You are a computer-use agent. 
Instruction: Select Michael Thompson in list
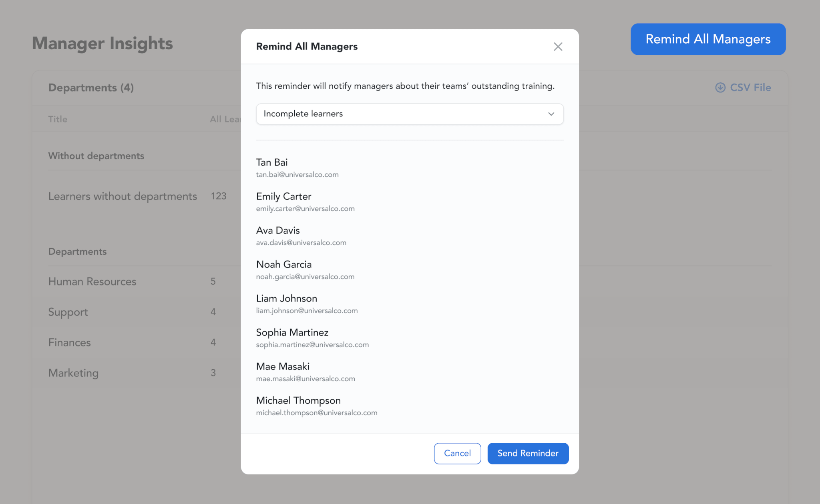click(x=298, y=400)
